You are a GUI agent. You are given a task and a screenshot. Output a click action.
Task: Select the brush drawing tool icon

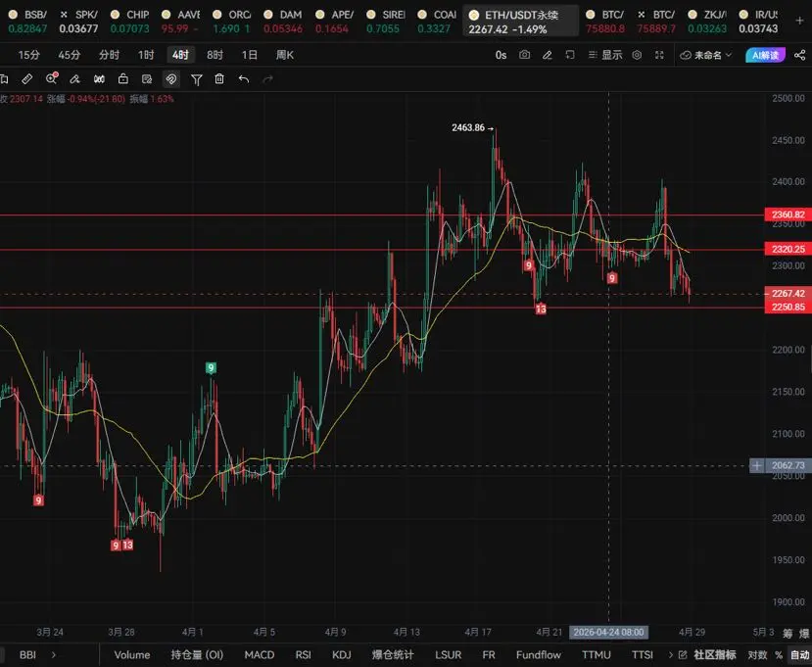(x=75, y=79)
